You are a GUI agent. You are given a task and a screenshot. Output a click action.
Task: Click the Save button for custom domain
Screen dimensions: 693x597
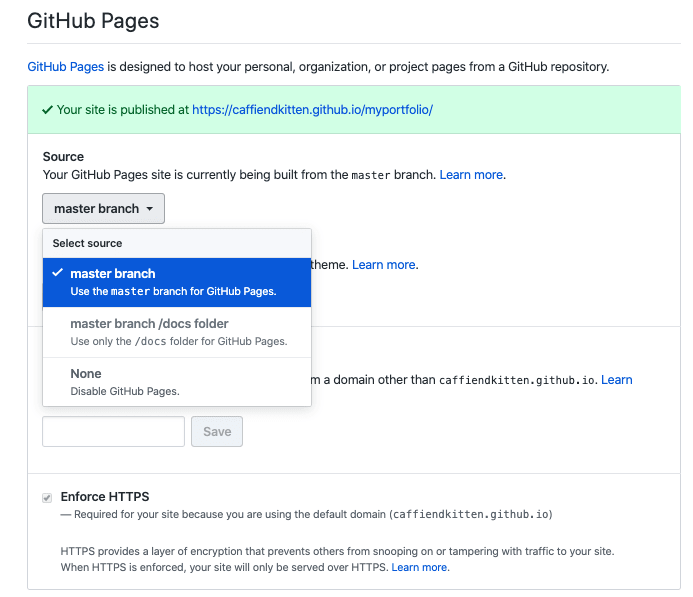pos(217,431)
